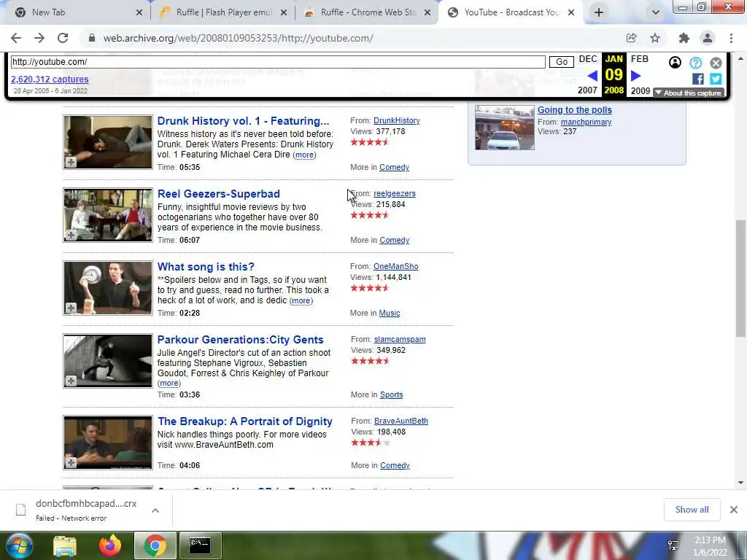
Task: Close the Wayback Machine toolbar
Action: (716, 63)
